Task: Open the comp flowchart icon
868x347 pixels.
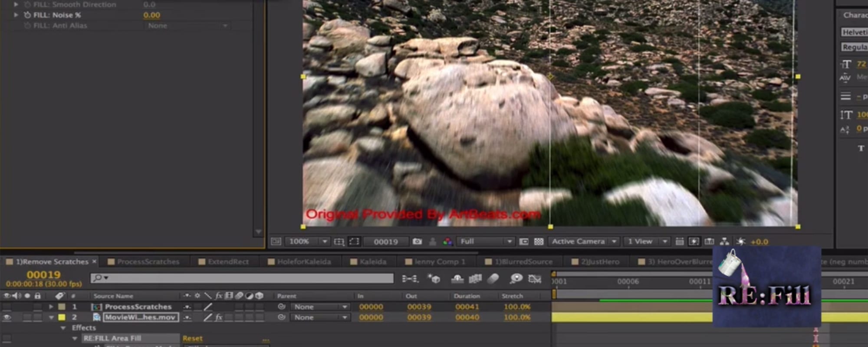Action: pos(724,242)
